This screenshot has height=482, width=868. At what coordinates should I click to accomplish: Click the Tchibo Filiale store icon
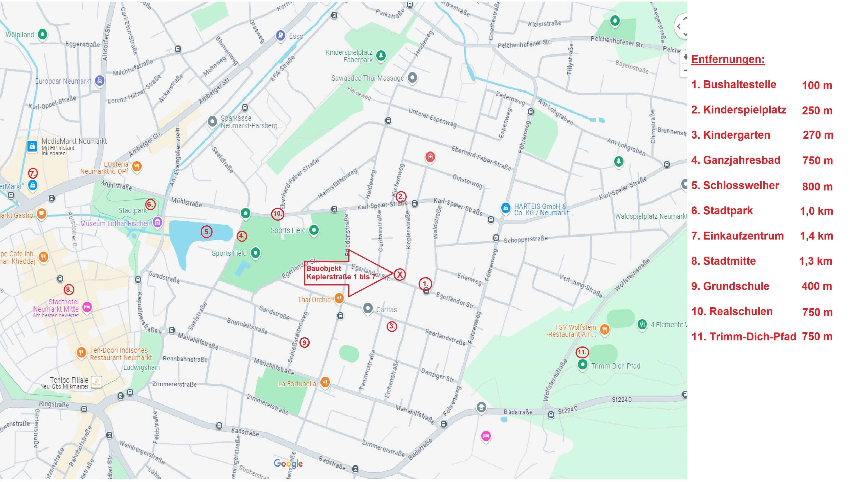pyautogui.click(x=97, y=382)
